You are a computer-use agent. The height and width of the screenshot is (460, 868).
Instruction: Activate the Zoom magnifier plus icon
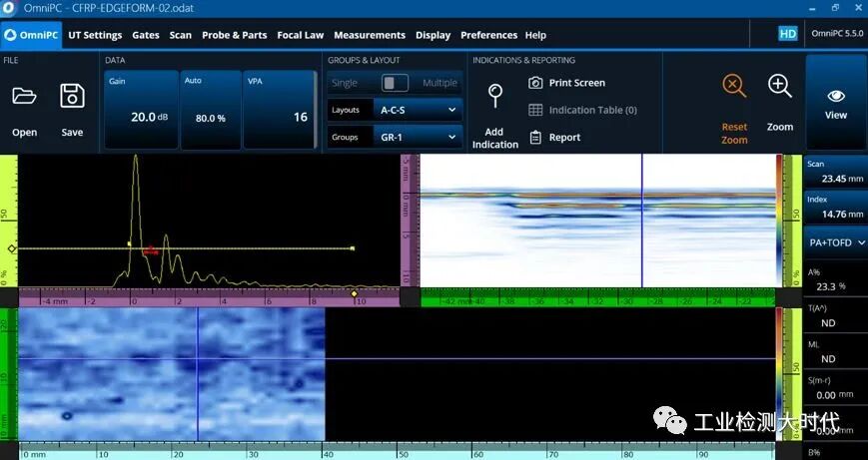pyautogui.click(x=780, y=87)
